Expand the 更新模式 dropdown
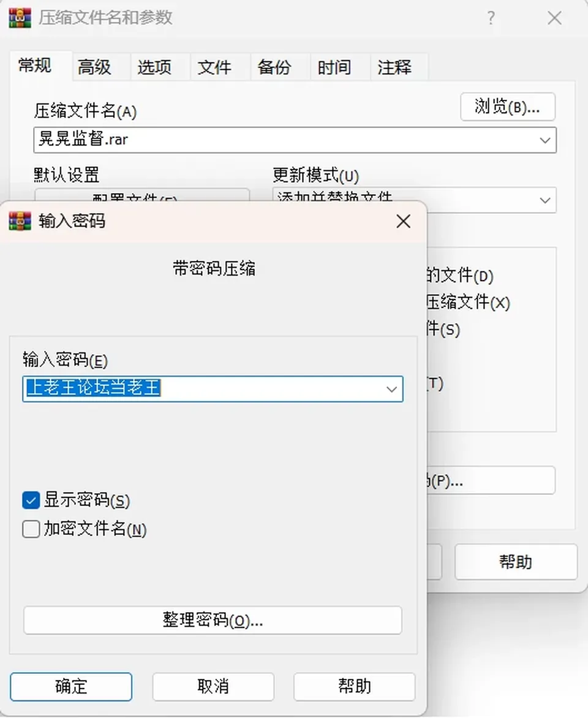This screenshot has height=718, width=588. point(545,200)
